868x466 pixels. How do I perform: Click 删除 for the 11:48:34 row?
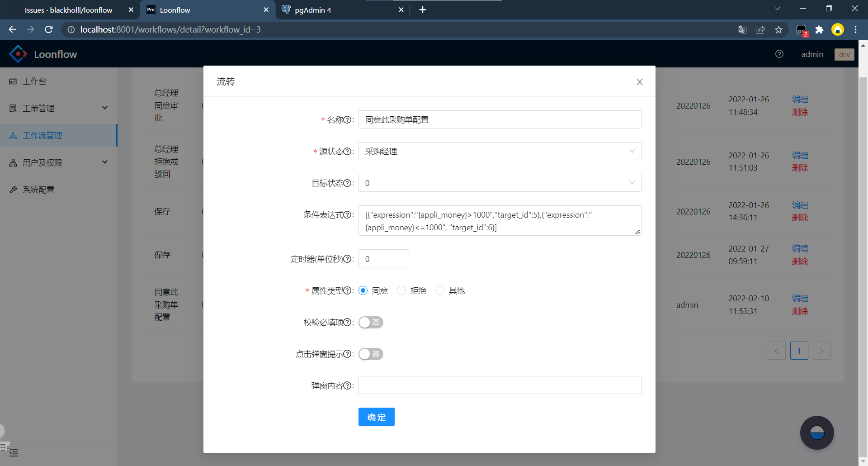pyautogui.click(x=800, y=112)
